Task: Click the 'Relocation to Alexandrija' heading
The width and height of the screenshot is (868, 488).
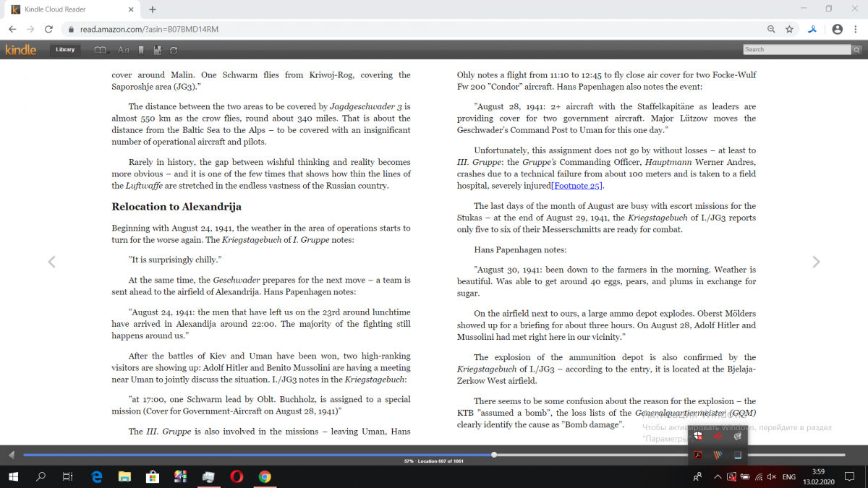Action: point(176,207)
